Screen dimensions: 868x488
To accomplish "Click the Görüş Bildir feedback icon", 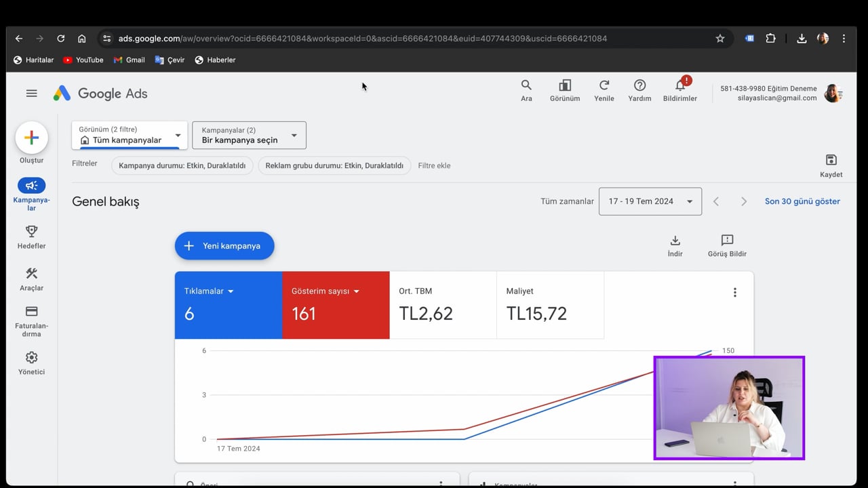I will (x=727, y=246).
